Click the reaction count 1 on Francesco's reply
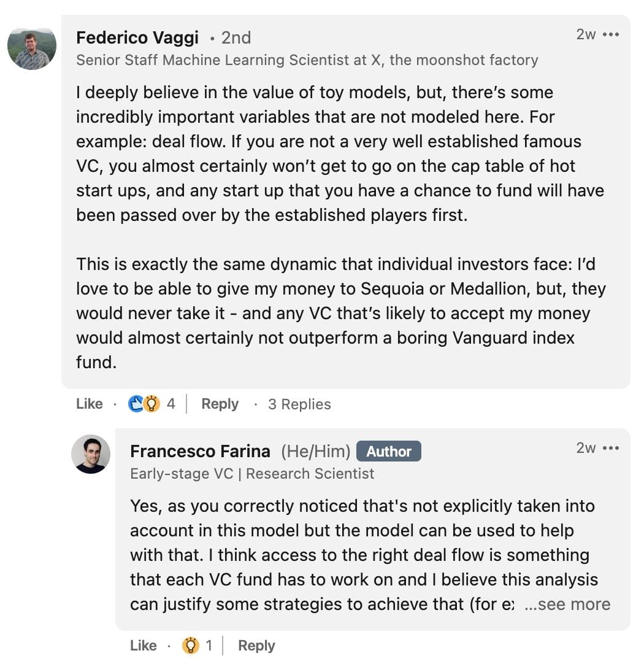The height and width of the screenshot is (664, 644). point(209,646)
